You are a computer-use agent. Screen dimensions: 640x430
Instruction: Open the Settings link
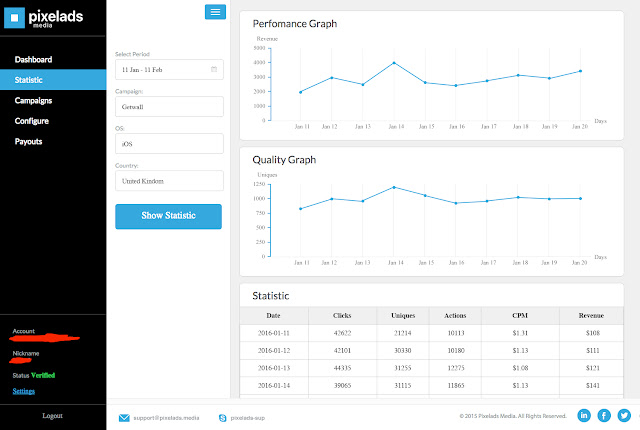tap(24, 391)
